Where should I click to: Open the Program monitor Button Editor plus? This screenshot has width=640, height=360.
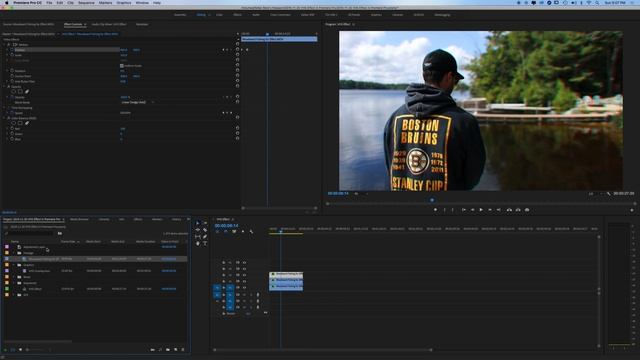point(632,210)
